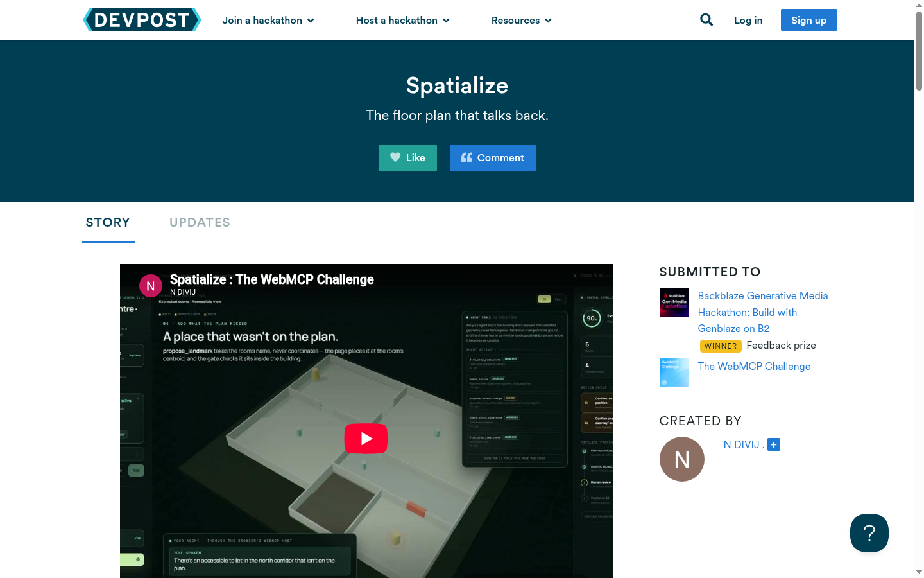
Task: Follow N DIVIJ with plus icon
Action: [x=774, y=444]
